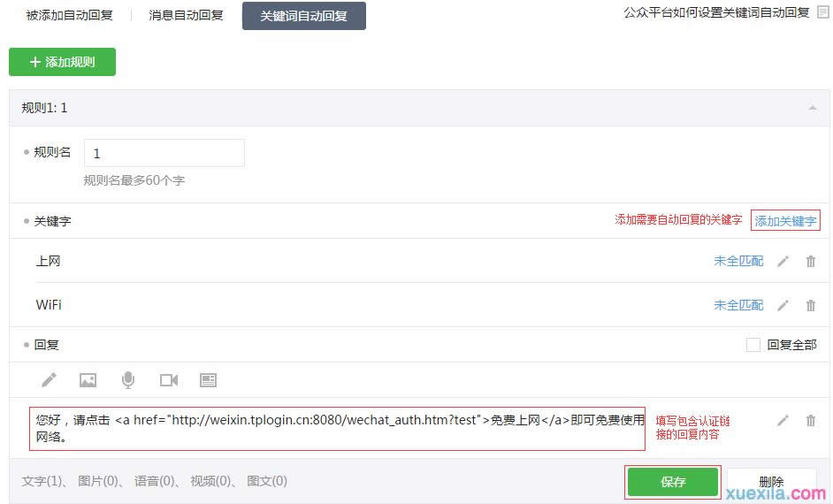Image resolution: width=833 pixels, height=504 pixels.
Task: Delete the WiFi keyword with trash icon
Action: click(810, 305)
